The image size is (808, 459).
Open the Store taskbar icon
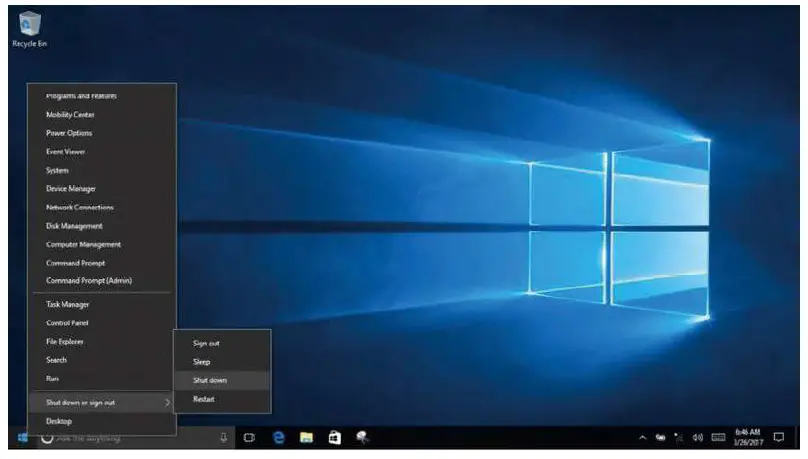tap(334, 438)
